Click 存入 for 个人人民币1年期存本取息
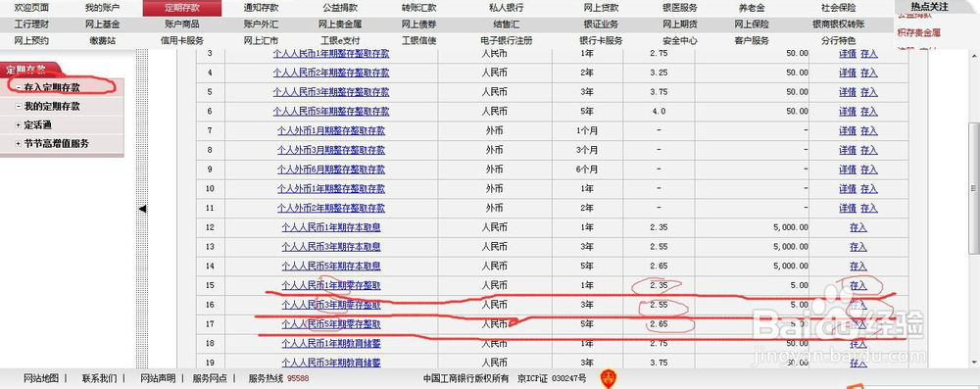This screenshot has height=389, width=980. click(x=858, y=227)
